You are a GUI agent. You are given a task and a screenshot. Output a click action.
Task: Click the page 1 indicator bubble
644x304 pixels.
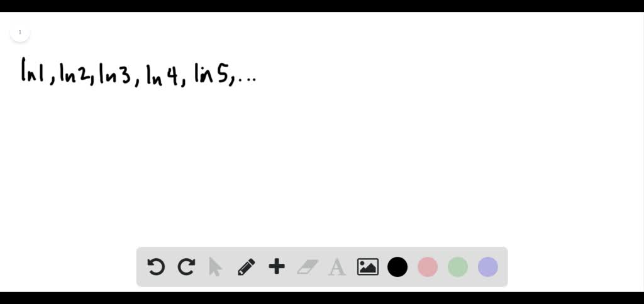[19, 32]
